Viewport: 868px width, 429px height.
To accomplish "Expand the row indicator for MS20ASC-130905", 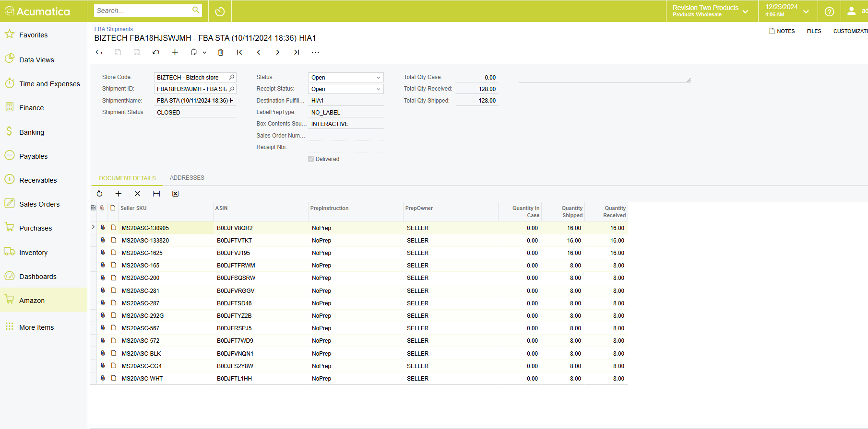I will click(x=93, y=227).
